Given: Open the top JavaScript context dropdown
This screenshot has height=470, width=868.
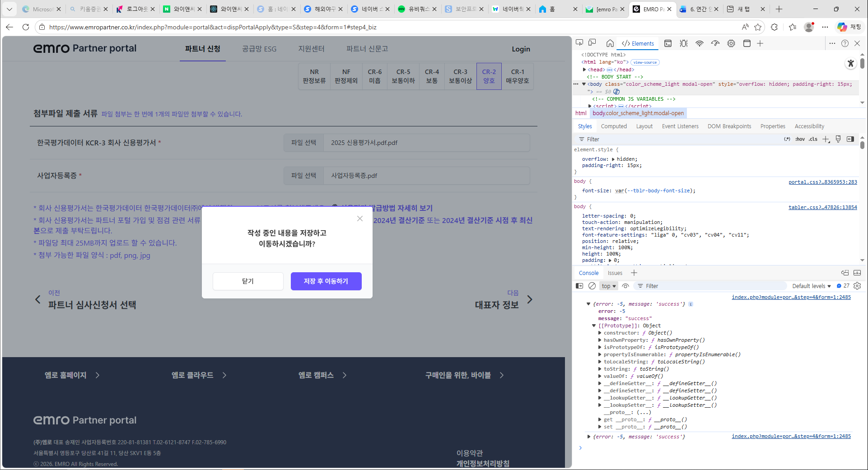Looking at the screenshot, I should (x=609, y=286).
